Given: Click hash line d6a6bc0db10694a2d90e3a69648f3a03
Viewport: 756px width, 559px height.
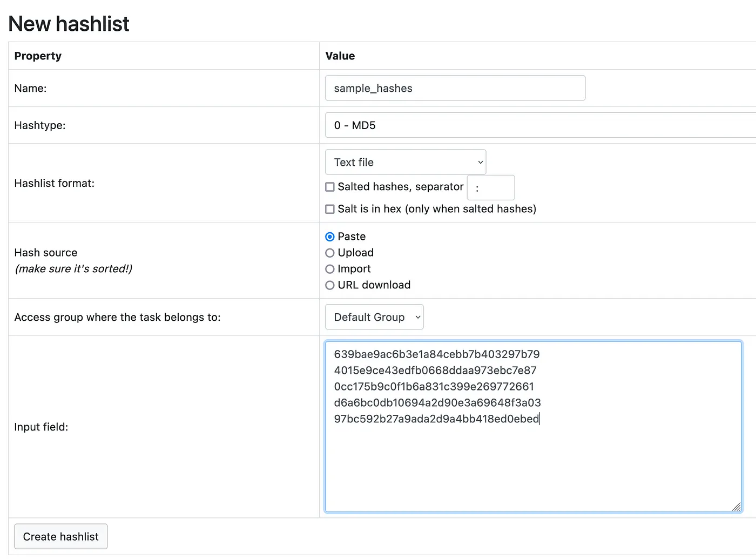Looking at the screenshot, I should pyautogui.click(x=437, y=403).
